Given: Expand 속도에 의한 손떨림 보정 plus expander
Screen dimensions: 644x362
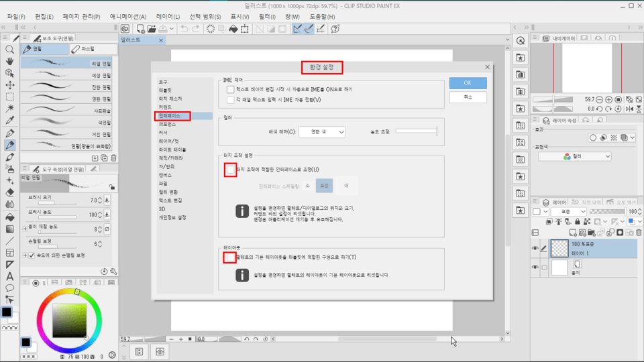Looking at the screenshot, I should coord(25,255).
